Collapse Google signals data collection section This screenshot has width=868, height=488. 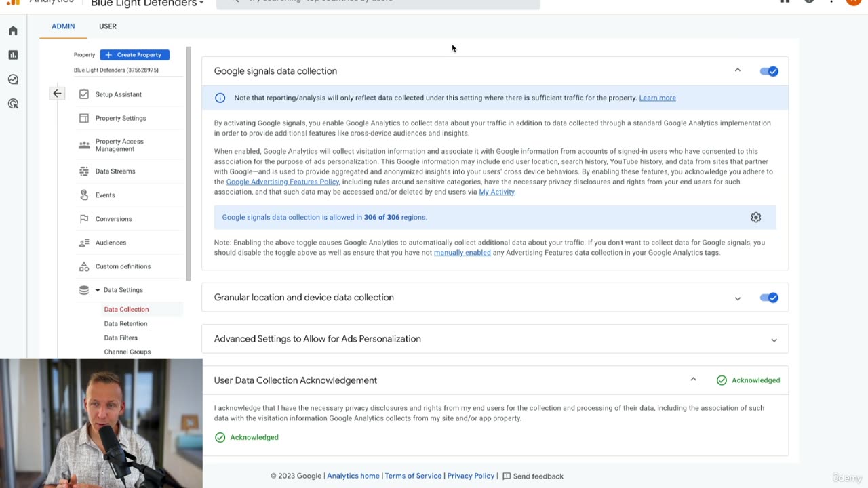[738, 70]
